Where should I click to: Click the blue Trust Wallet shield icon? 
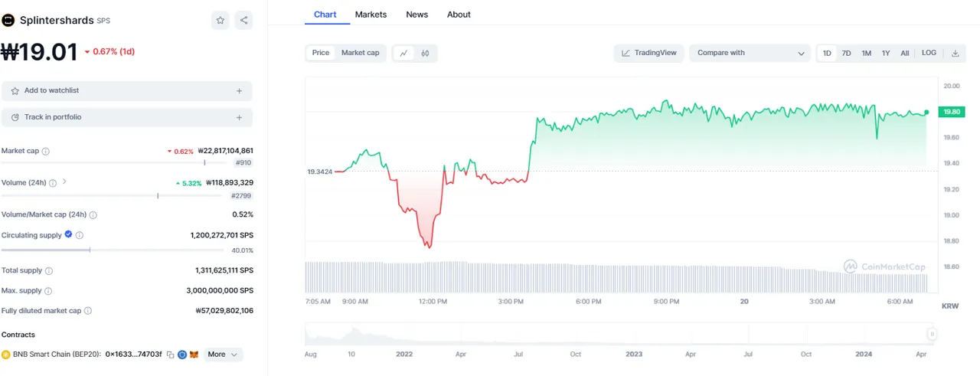point(182,355)
